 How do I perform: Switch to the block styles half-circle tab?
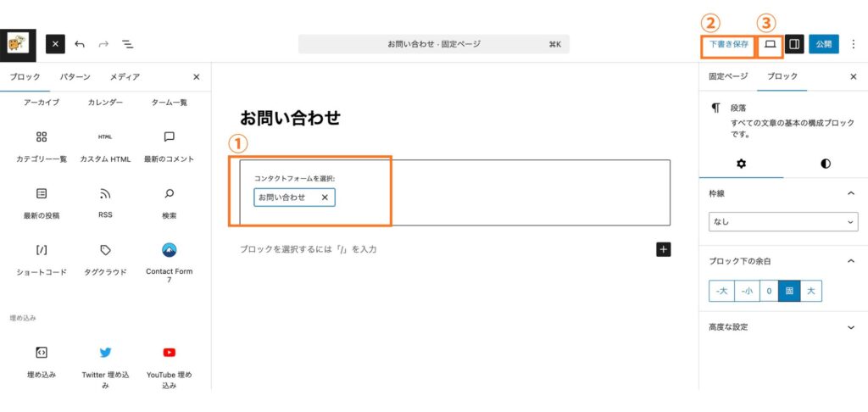click(826, 164)
